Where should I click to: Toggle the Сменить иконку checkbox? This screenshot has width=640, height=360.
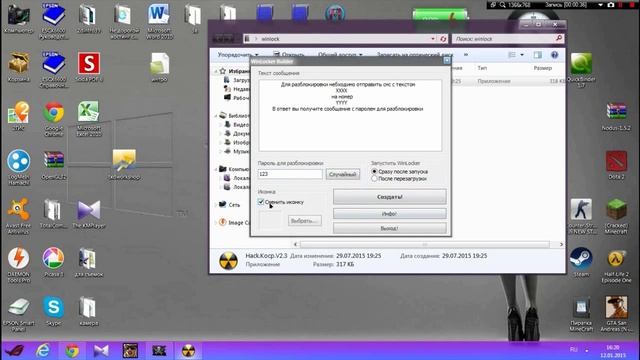pos(261,202)
